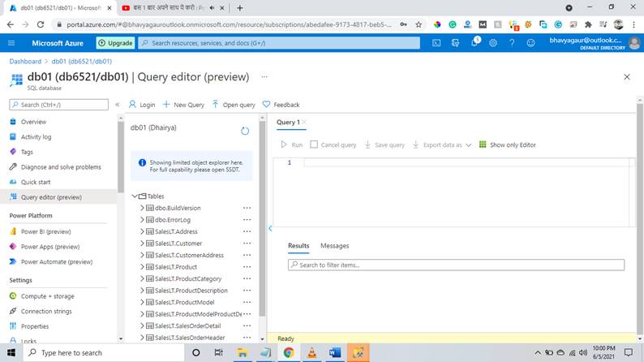Open Chrome extensions puzzle icon
Screen dimensions: 644x362
click(x=588, y=24)
